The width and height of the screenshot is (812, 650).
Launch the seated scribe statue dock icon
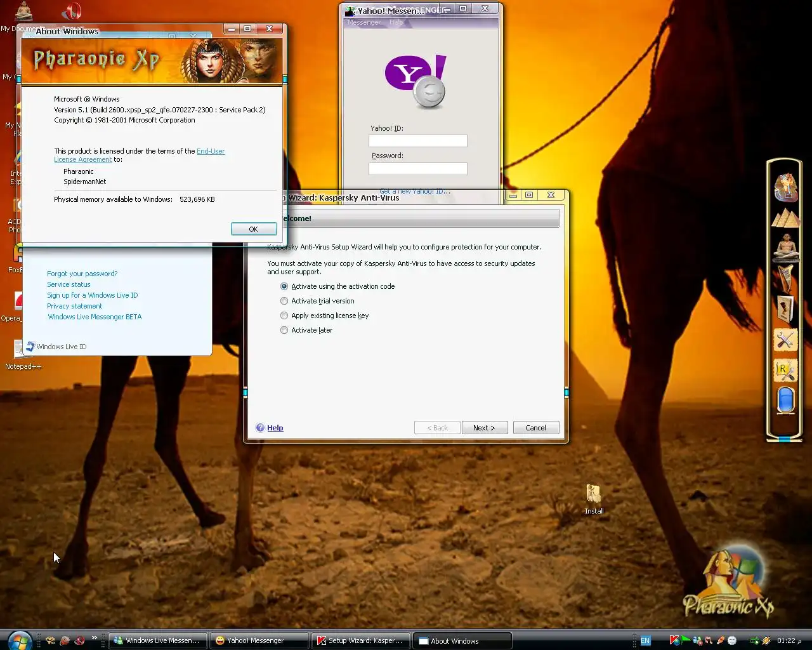point(785,248)
